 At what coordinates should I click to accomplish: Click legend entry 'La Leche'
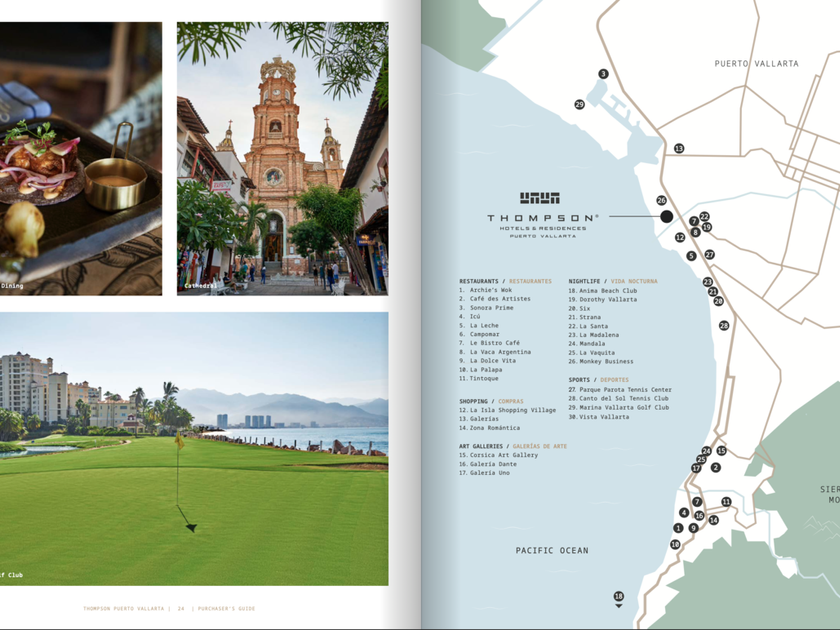click(478, 325)
